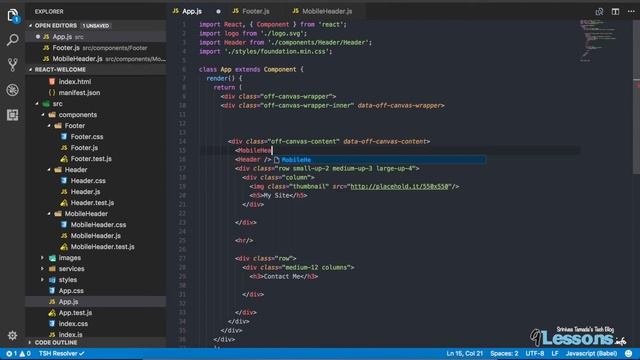Open the Debug view in activity bar
The image size is (640, 360).
pos(13,90)
